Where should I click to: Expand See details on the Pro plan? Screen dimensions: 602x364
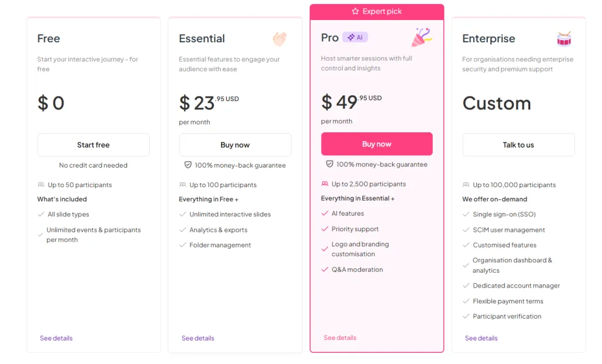point(340,338)
